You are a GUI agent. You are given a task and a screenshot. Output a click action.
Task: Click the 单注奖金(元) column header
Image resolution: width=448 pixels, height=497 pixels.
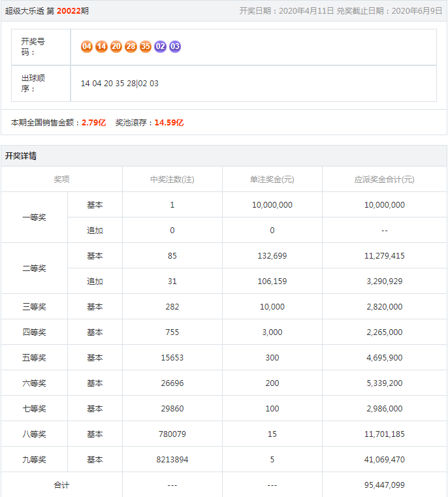pyautogui.click(x=272, y=180)
